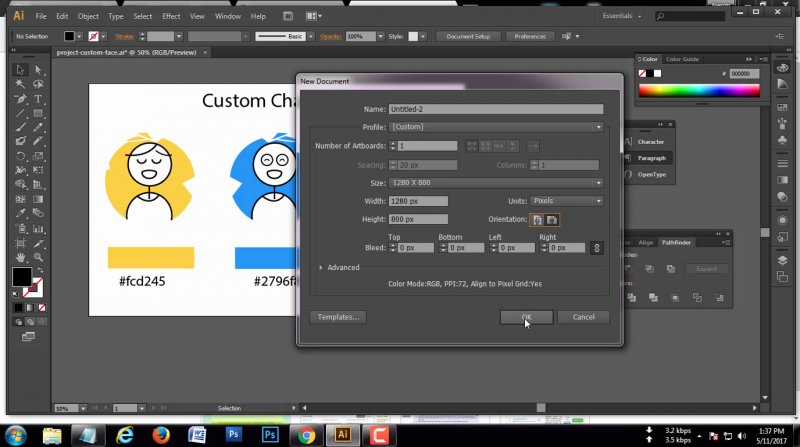Choose portrait orientation in New Document

[x=537, y=219]
